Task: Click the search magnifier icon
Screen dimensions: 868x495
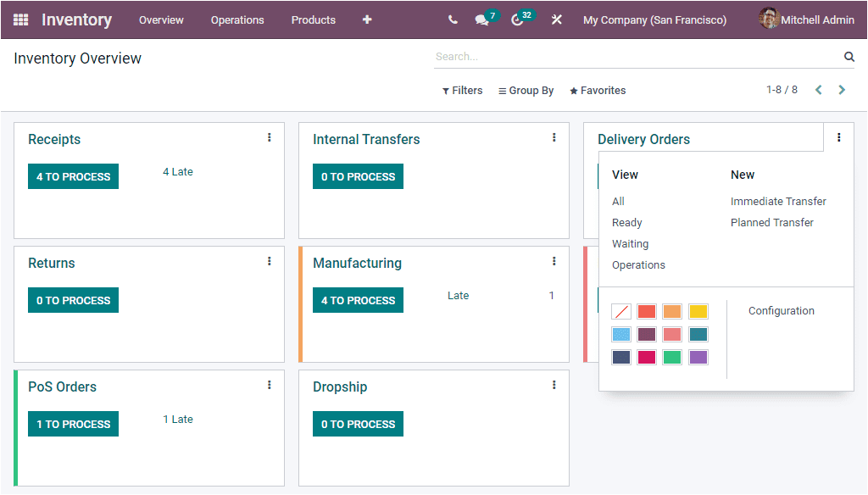Action: (849, 56)
